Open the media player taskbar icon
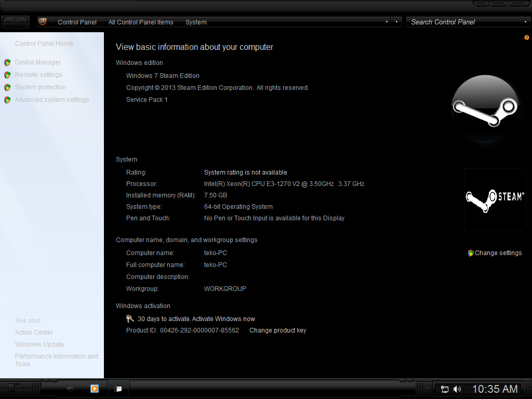The image size is (532, 399). (x=95, y=389)
